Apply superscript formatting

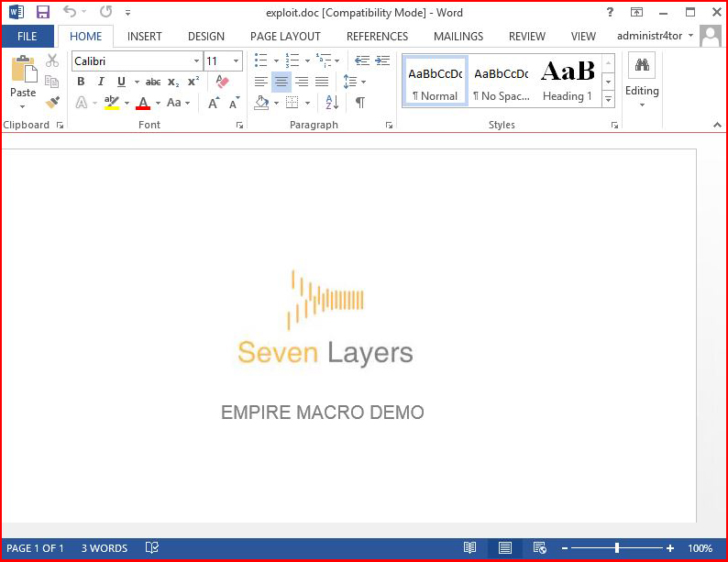pos(193,82)
